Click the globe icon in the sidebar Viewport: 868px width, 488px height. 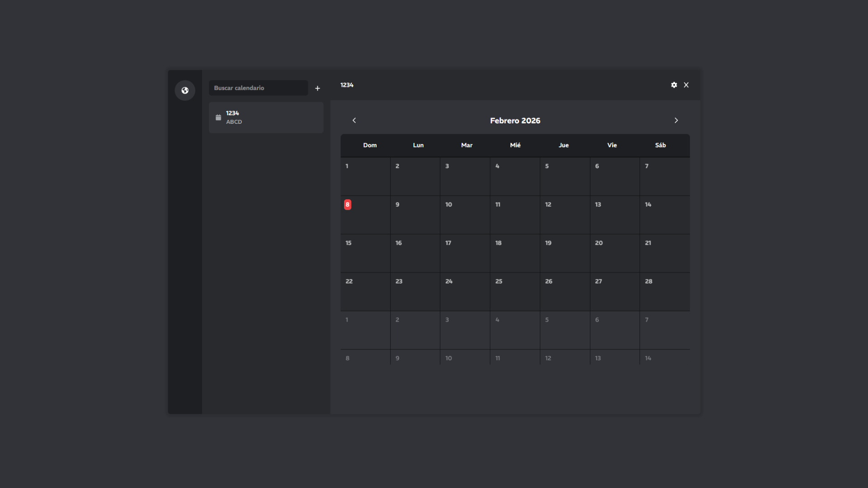185,90
